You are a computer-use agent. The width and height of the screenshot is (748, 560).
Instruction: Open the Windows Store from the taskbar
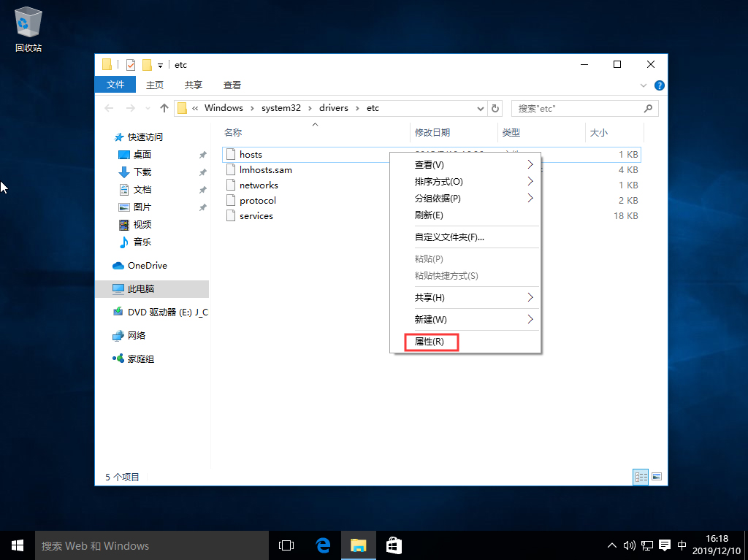click(394, 545)
